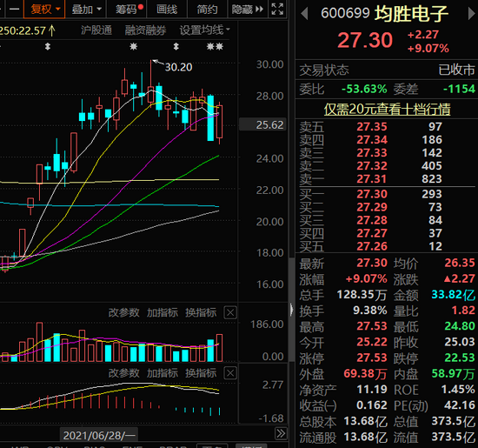Click the diamond event marker near chart left

[x=48, y=47]
